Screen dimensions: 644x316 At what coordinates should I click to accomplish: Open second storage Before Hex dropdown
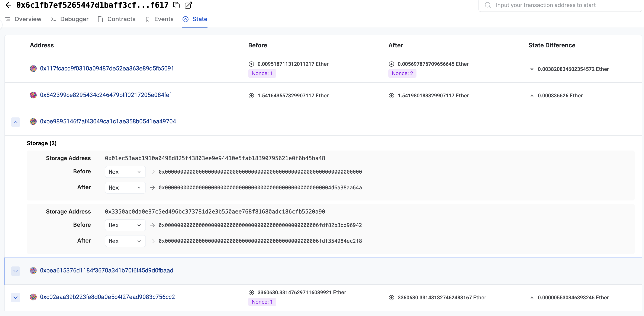(125, 225)
